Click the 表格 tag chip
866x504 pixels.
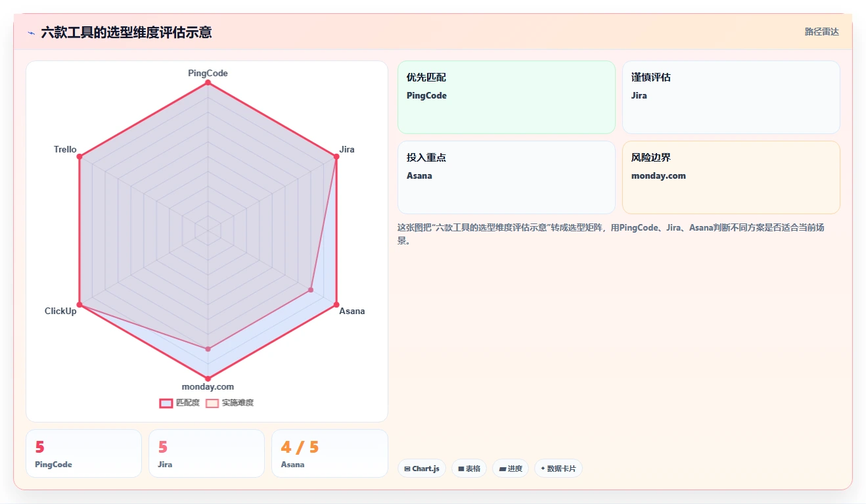point(469,469)
